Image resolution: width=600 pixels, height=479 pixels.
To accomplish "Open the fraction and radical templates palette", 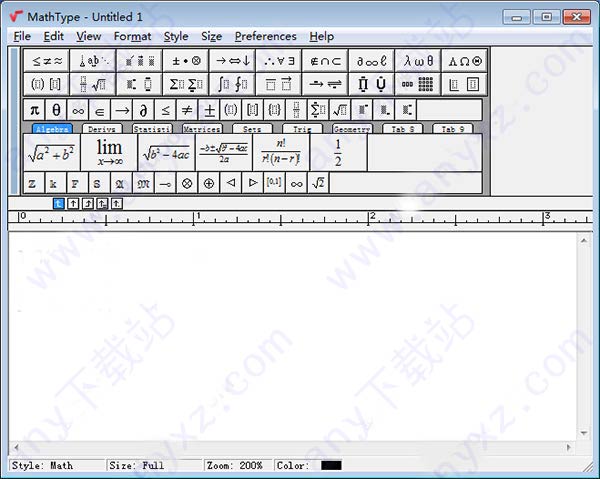I will (93, 84).
